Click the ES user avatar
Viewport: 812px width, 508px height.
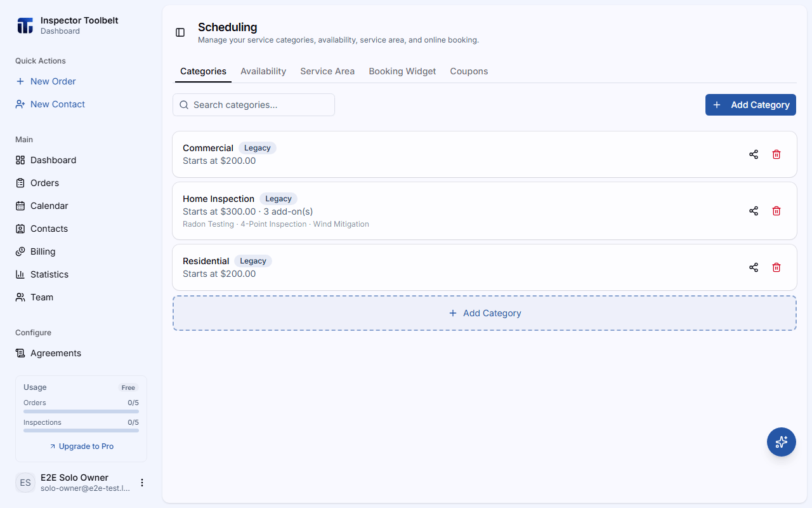[25, 483]
